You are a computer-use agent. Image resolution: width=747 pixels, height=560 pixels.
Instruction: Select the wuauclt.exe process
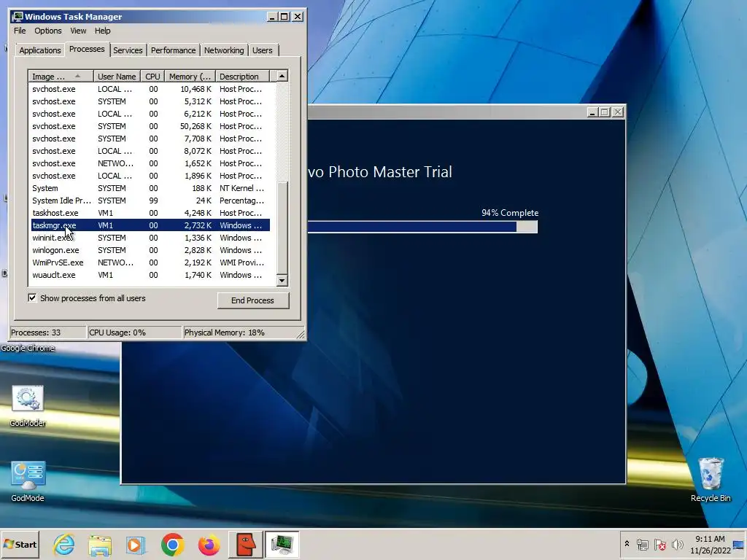click(150, 275)
